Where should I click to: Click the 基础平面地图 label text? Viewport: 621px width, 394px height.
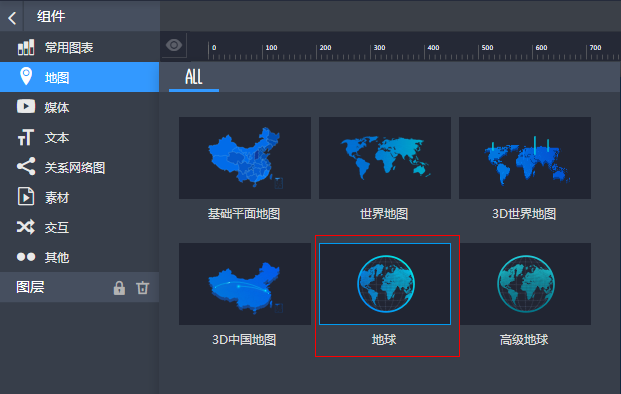click(x=244, y=214)
